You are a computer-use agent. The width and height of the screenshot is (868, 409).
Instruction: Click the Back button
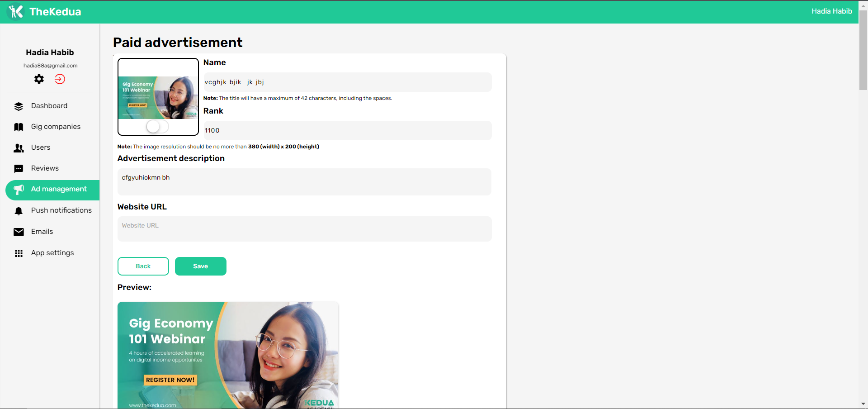pos(143,266)
